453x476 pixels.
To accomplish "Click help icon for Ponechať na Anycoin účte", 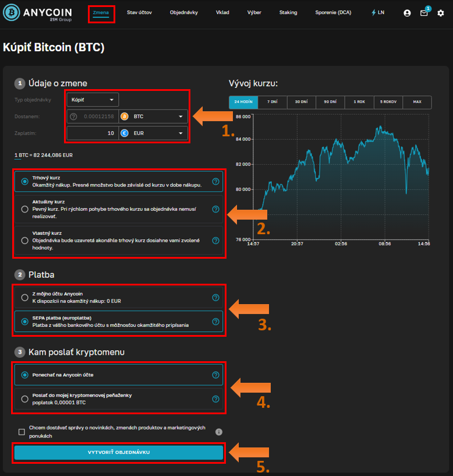I will [x=215, y=375].
